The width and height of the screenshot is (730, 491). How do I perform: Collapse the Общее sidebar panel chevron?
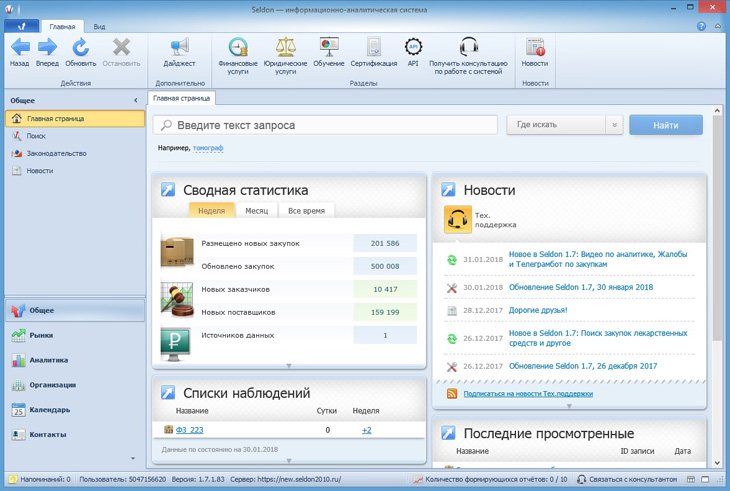tap(135, 100)
